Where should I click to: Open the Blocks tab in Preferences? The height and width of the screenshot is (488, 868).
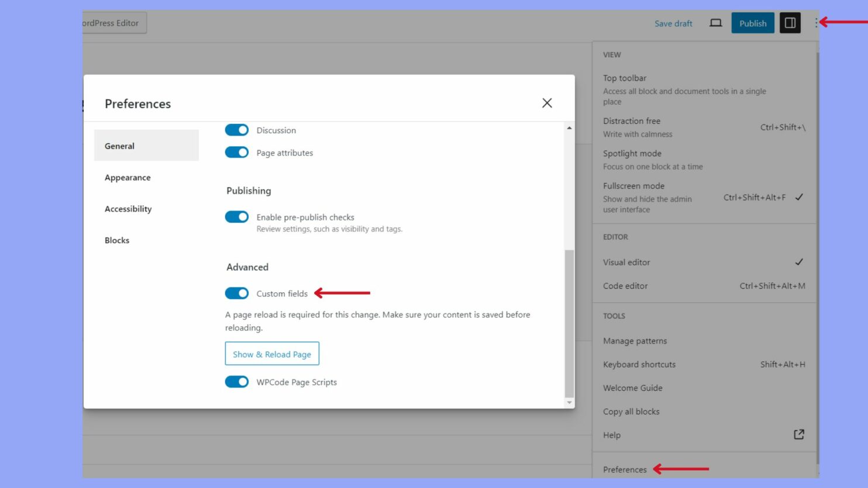click(x=116, y=240)
